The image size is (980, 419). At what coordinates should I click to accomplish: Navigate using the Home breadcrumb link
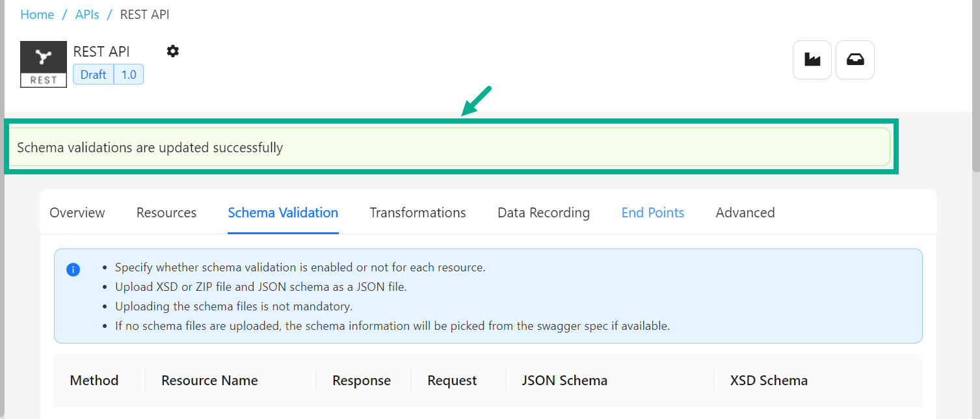click(x=37, y=14)
